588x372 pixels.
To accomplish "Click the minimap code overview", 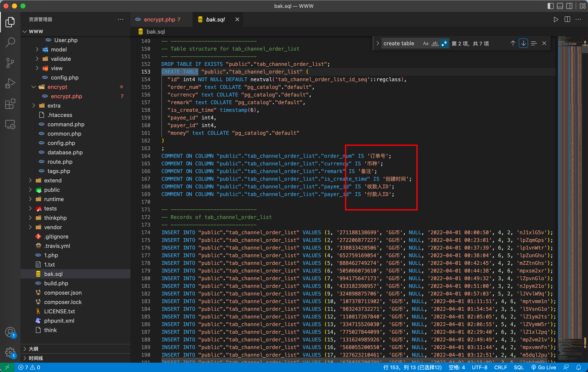I will [570, 199].
